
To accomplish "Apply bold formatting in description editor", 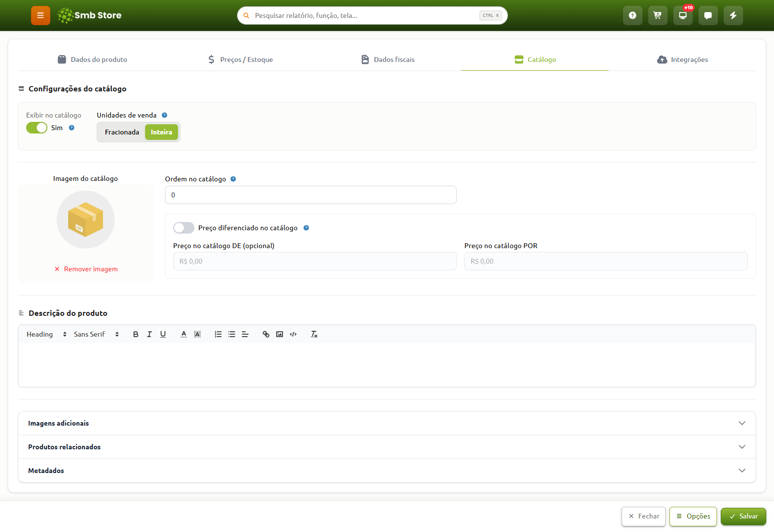I will coord(136,334).
